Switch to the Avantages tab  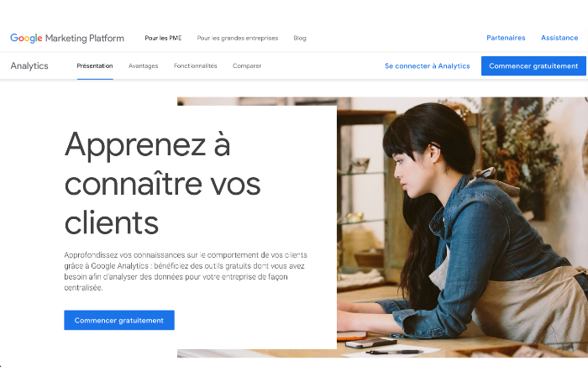144,66
